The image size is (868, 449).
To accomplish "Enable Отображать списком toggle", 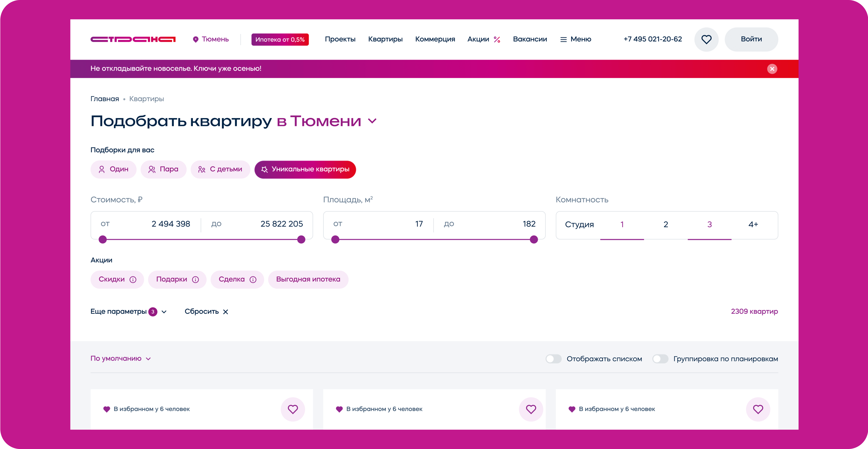I will pyautogui.click(x=553, y=359).
